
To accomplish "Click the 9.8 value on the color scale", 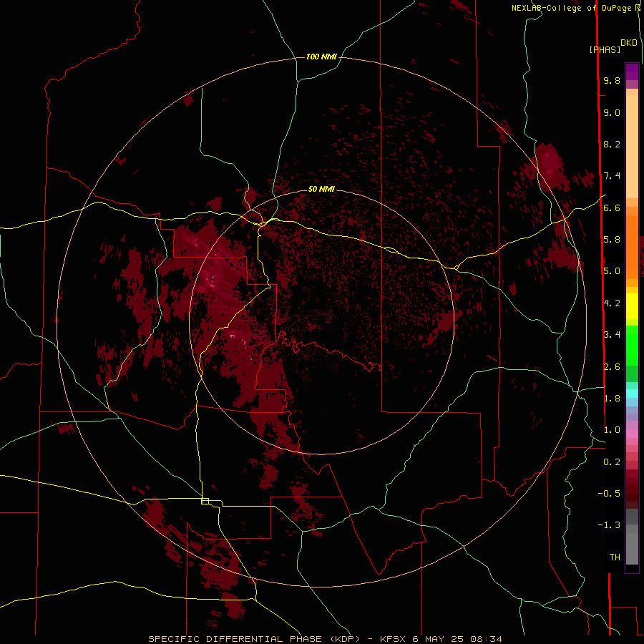I will 612,80.
